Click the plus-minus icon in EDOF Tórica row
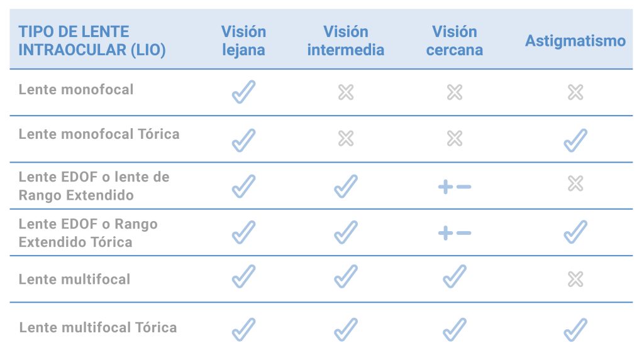The image size is (644, 353). (x=454, y=233)
